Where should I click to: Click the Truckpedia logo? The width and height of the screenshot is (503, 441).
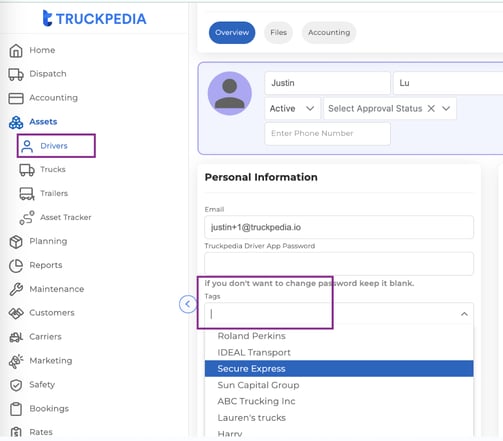coord(94,18)
